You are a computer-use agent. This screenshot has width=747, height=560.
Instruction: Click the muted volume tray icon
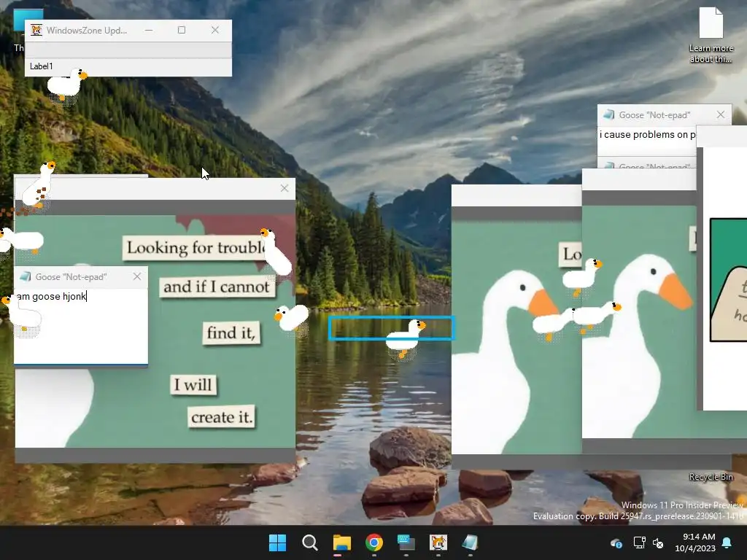[658, 542]
